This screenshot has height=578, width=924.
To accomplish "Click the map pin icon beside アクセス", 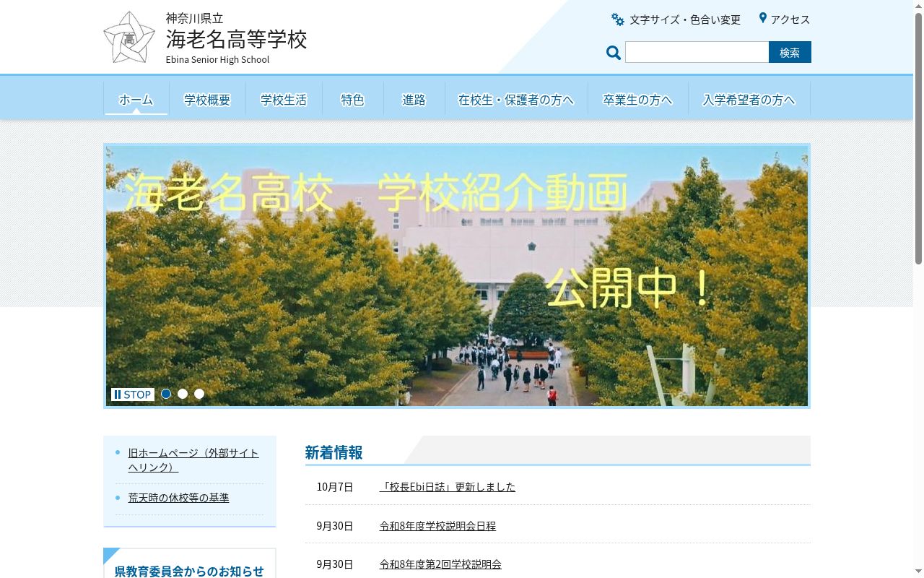I will point(762,18).
